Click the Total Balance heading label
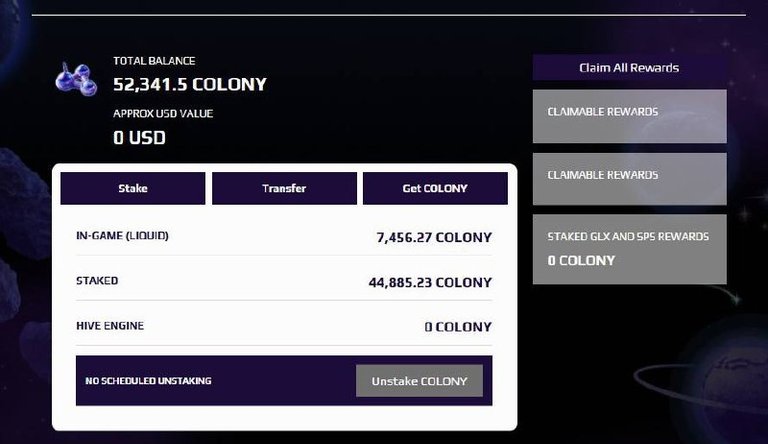 click(154, 61)
